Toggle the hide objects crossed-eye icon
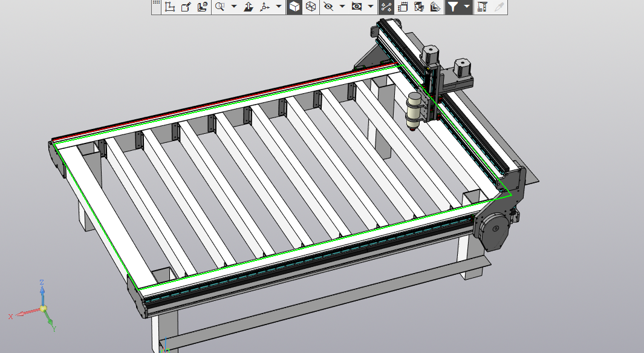644x353 pixels. [328, 7]
